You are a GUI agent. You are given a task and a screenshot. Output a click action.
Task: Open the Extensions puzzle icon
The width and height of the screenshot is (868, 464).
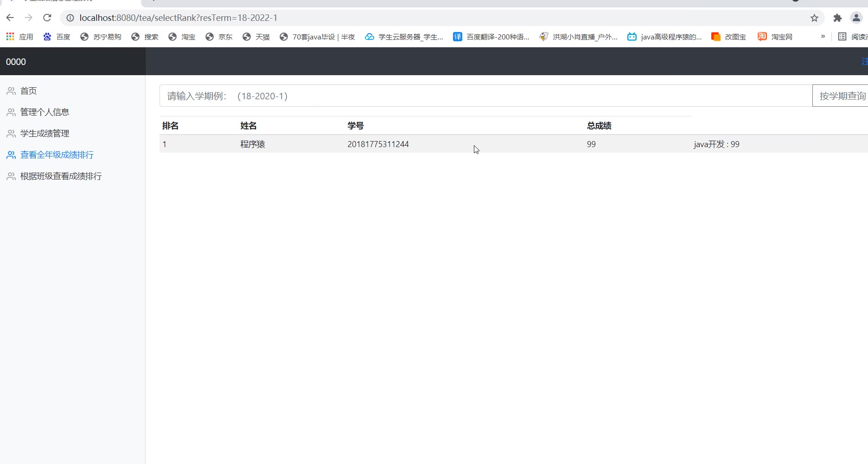point(837,18)
